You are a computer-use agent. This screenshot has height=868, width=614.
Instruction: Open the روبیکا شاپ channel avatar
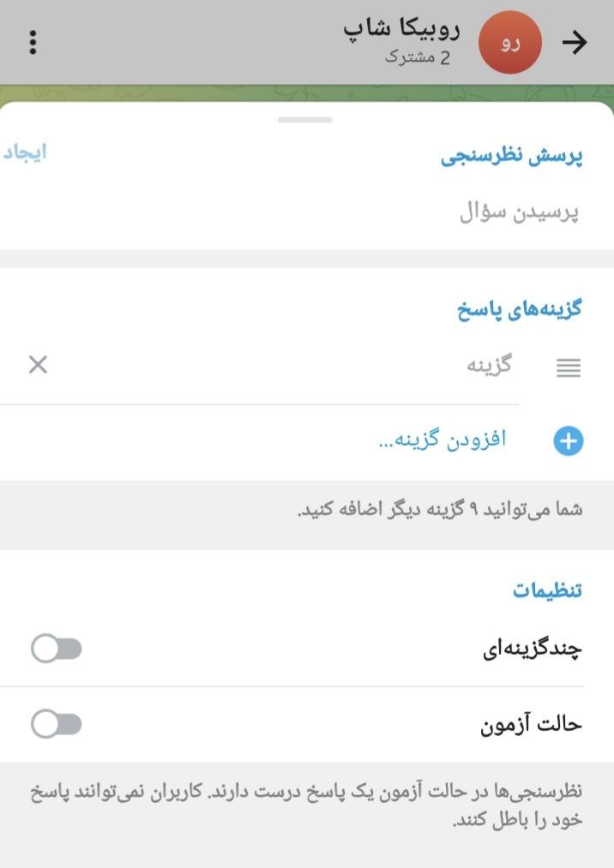(x=510, y=43)
